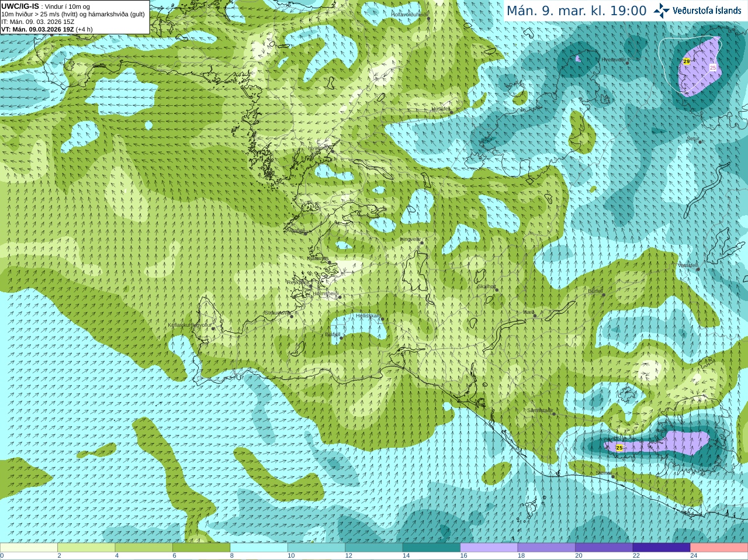This screenshot has width=748, height=560.
Task: Pick the 2–4 m/s legend swatch
Action: point(86,548)
